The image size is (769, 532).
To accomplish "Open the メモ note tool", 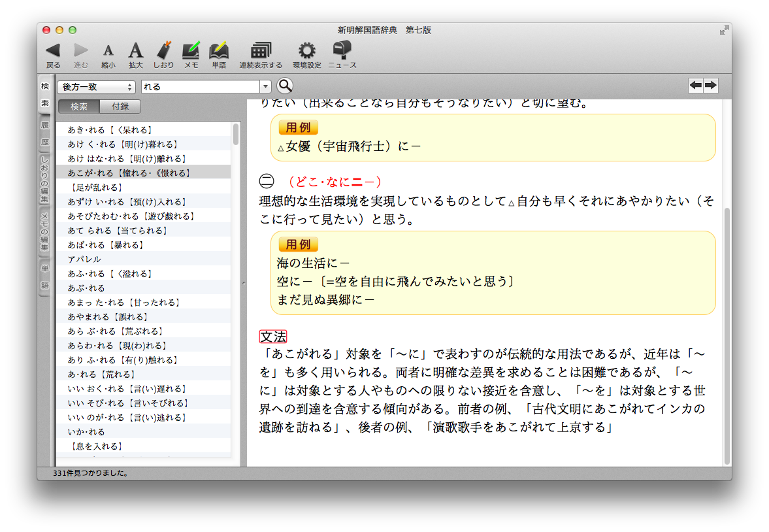I will [x=191, y=51].
